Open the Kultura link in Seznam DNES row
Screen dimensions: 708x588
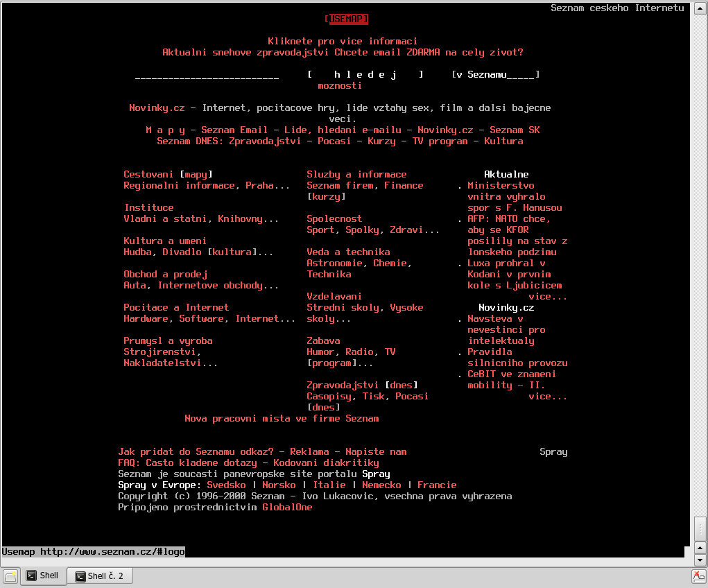tap(503, 141)
